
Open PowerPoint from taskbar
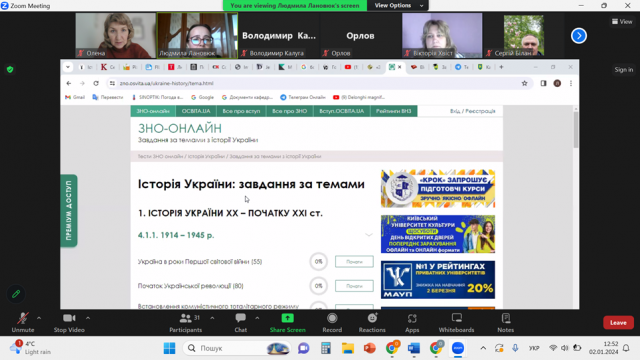click(x=370, y=348)
